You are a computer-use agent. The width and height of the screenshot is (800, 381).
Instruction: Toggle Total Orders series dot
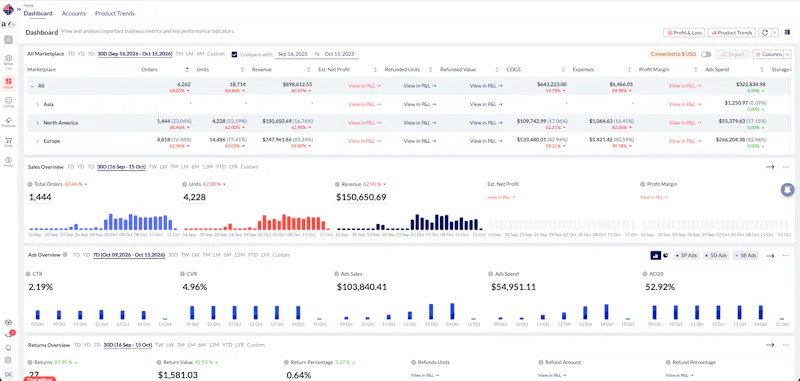pyautogui.click(x=31, y=184)
